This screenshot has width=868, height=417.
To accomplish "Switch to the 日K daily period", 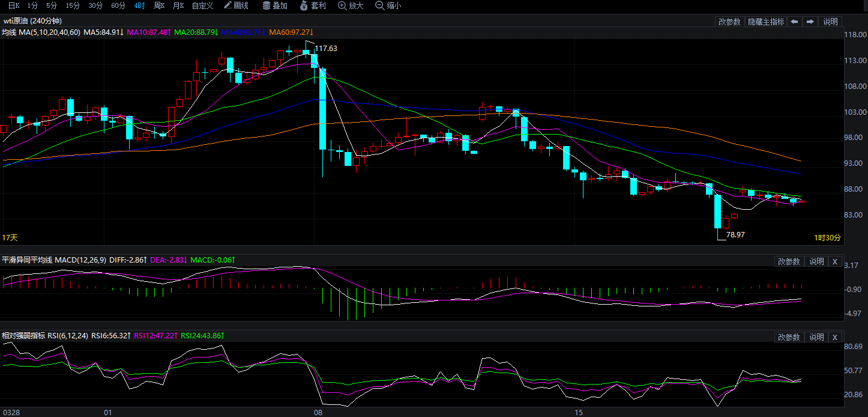I will 13,5.
